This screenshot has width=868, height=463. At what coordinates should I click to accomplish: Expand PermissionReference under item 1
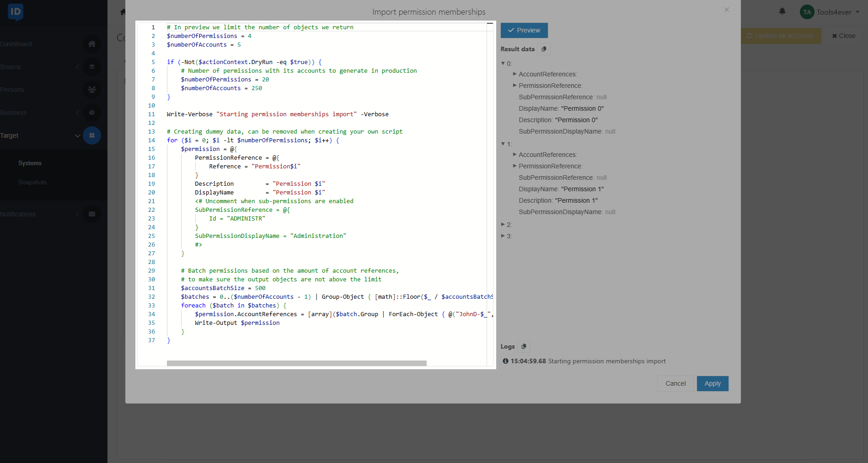[515, 166]
